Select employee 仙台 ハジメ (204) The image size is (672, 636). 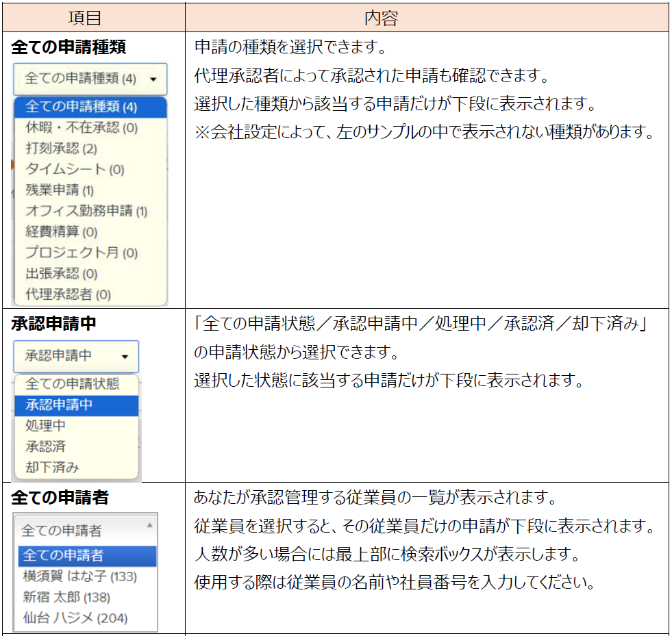pyautogui.click(x=75, y=618)
